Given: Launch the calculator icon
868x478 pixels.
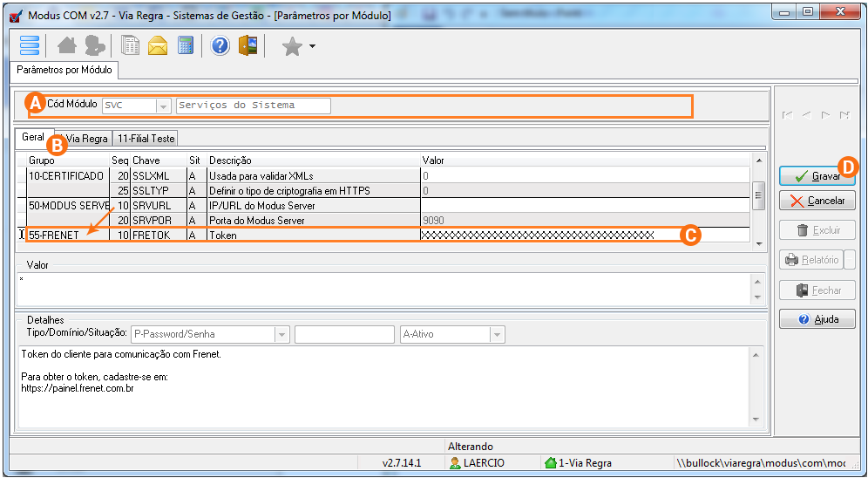Looking at the screenshot, I should pos(186,45).
